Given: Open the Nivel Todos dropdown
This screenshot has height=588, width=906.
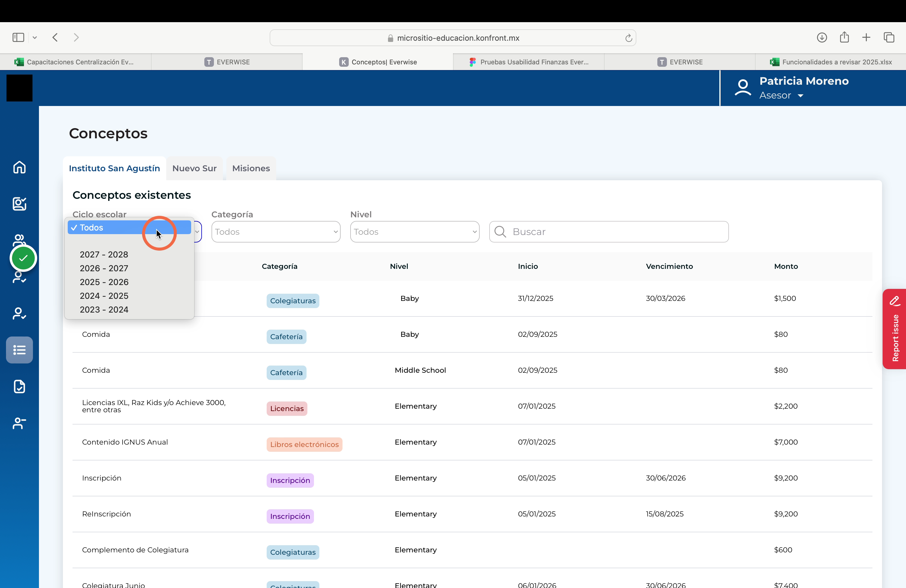Looking at the screenshot, I should tap(415, 232).
